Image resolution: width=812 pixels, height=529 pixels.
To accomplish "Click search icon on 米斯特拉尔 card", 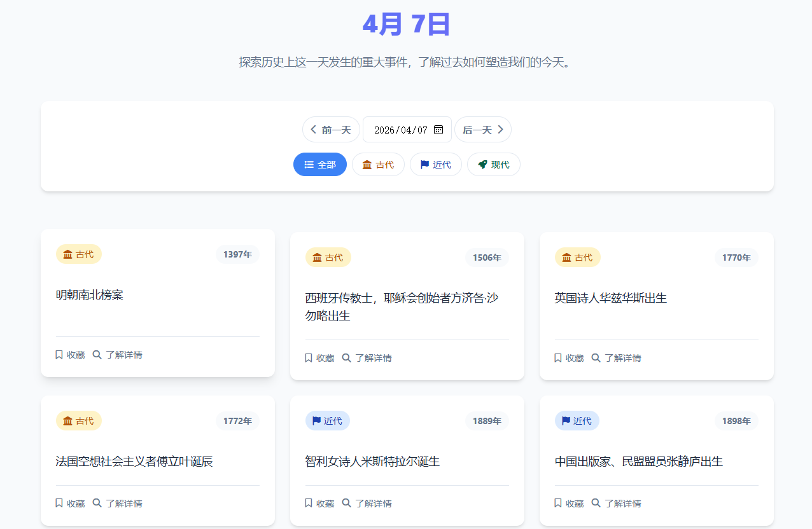I will point(346,504).
